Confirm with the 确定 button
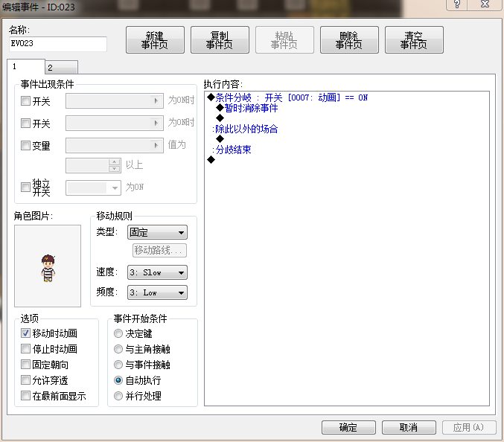Image resolution: width=504 pixels, height=442 pixels. (x=348, y=428)
